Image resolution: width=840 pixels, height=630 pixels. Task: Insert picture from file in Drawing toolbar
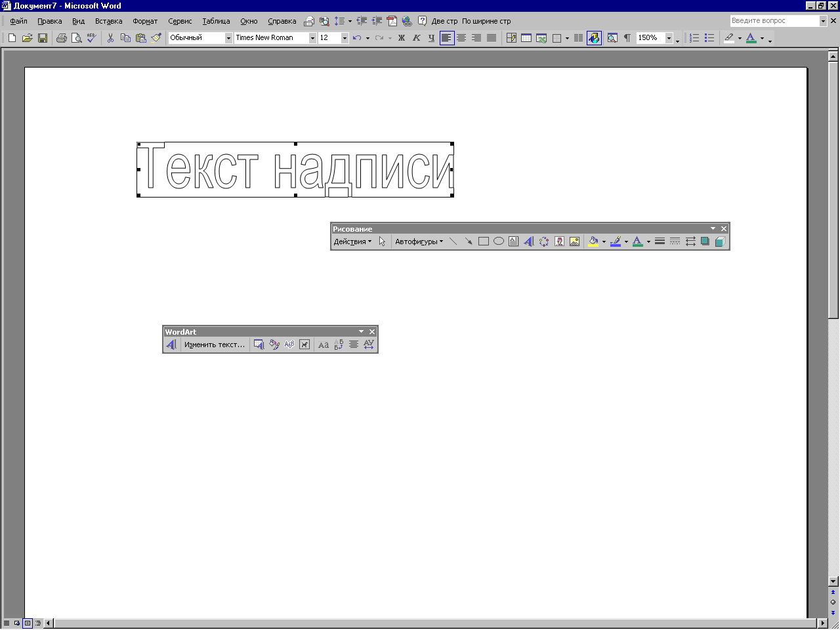coord(574,241)
